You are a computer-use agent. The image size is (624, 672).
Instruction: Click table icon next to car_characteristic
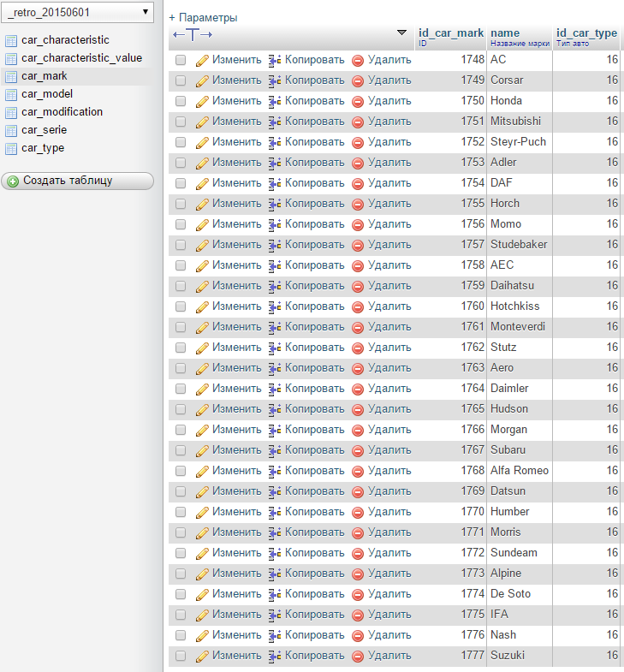[11, 41]
